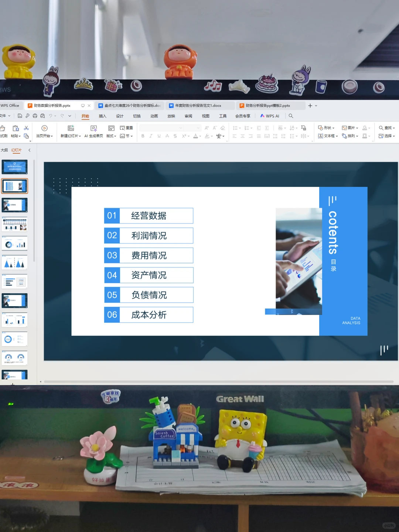Click the Copy icon below scissors
Viewport: 399px width, 532px height.
26,136
